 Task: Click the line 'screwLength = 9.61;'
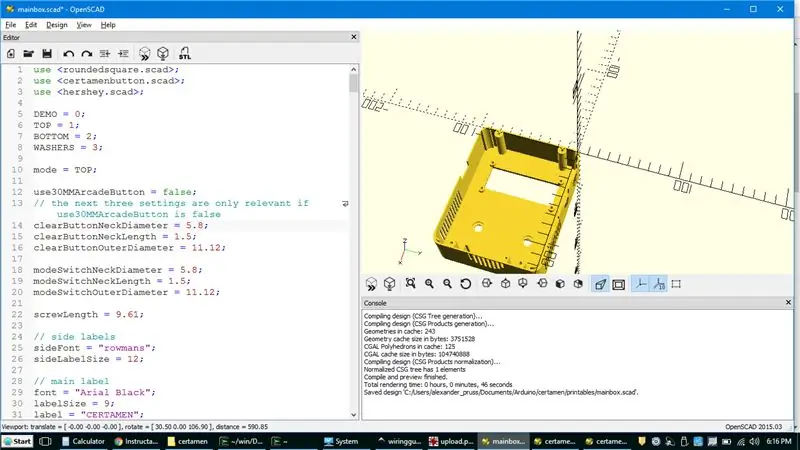89,315
